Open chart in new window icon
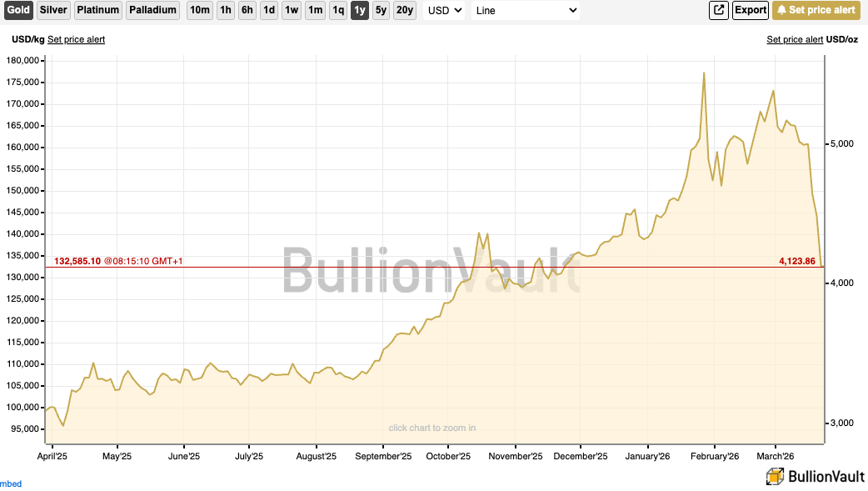868x491 pixels. (718, 10)
